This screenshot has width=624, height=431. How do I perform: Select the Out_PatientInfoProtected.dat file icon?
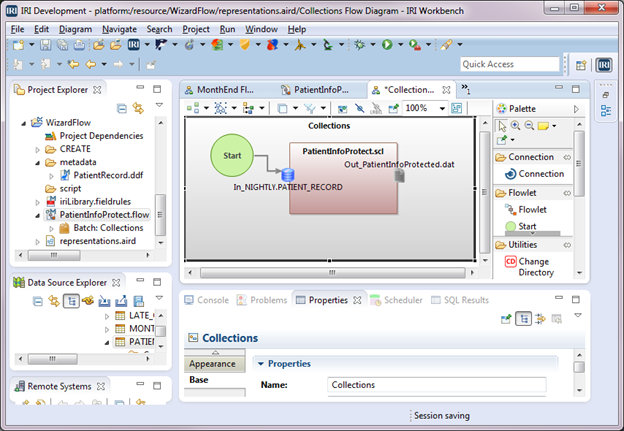tap(399, 176)
